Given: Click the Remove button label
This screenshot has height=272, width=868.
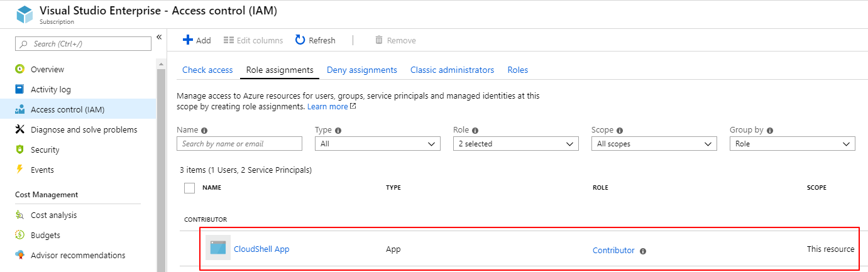Looking at the screenshot, I should point(401,40).
